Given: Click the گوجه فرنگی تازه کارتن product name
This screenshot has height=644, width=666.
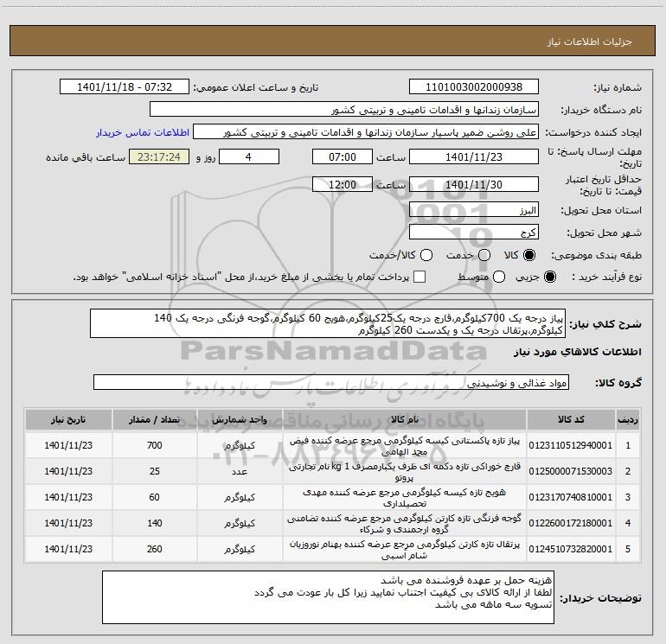Looking at the screenshot, I should 405,524.
